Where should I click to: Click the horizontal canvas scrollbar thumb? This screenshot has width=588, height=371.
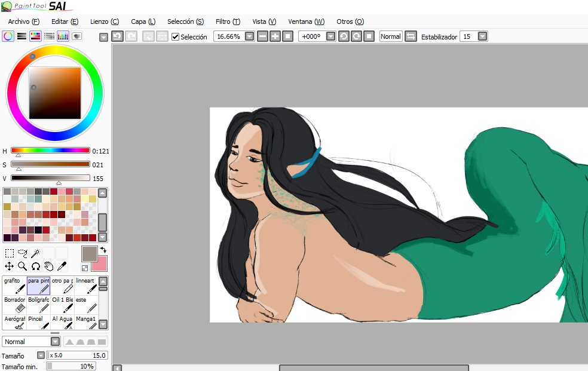coord(374,367)
